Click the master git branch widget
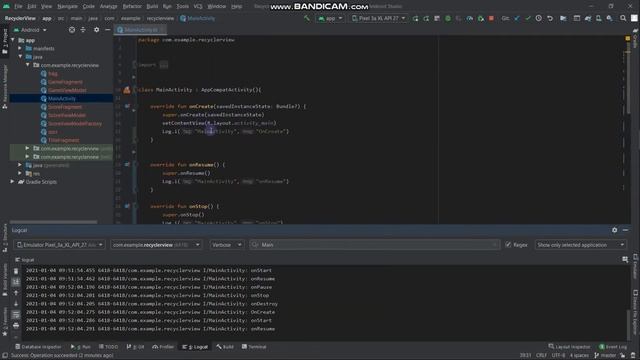Image resolution: width=640 pixels, height=360 pixels. coord(605,356)
